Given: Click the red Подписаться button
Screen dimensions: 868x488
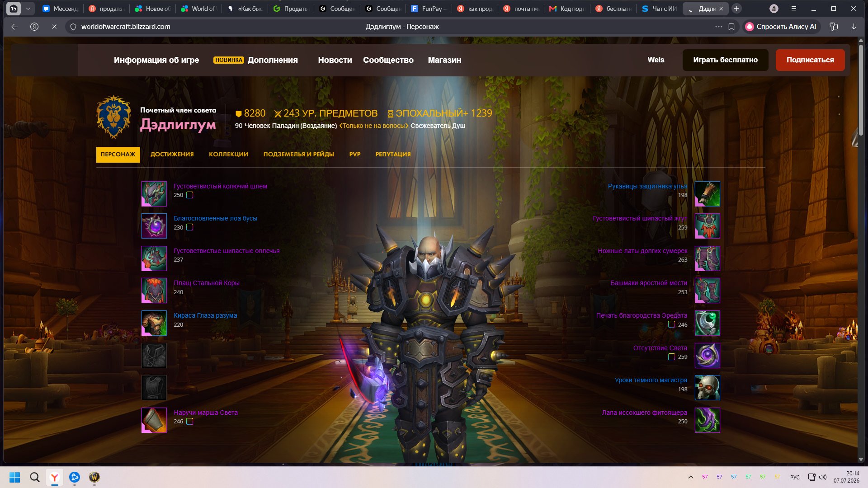Looking at the screenshot, I should (x=810, y=60).
